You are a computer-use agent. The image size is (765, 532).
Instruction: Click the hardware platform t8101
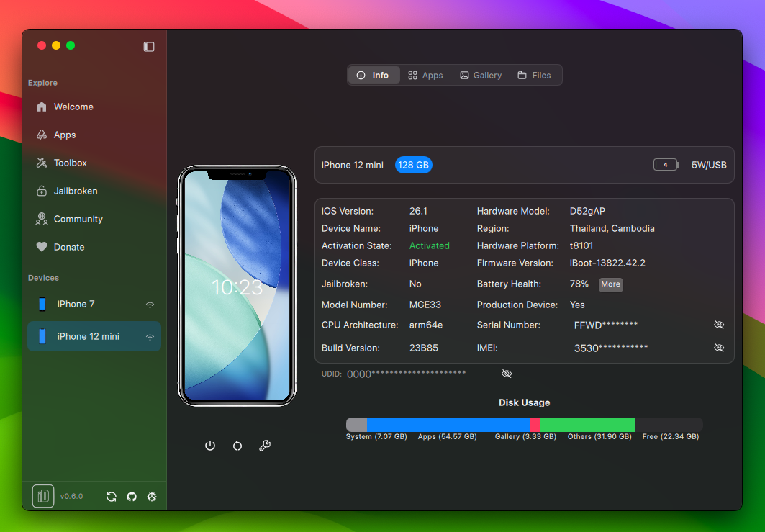(x=581, y=246)
